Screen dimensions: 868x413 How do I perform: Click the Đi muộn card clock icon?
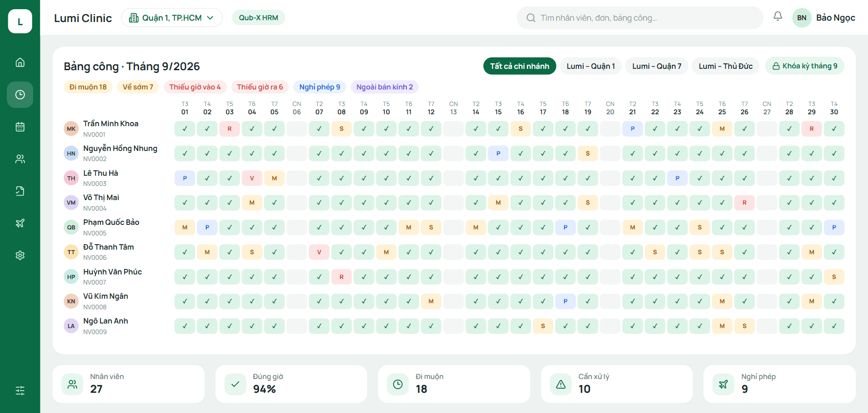[x=398, y=385]
